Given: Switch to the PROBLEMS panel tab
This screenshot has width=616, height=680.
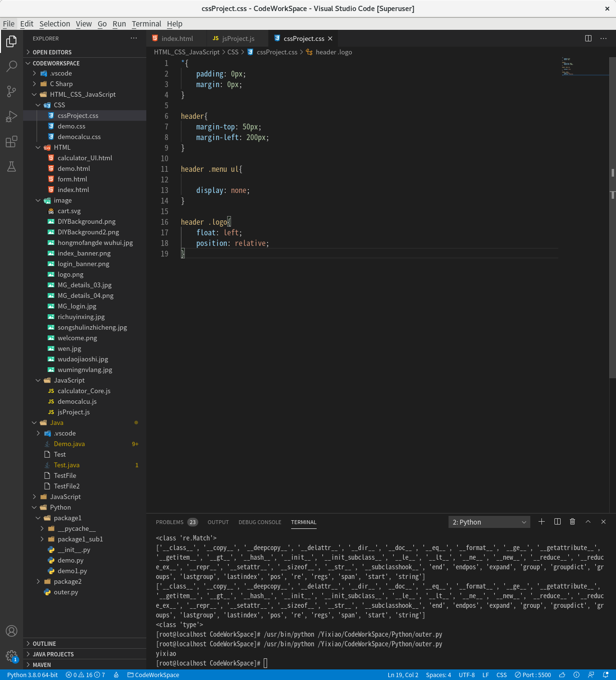Looking at the screenshot, I should (x=177, y=522).
